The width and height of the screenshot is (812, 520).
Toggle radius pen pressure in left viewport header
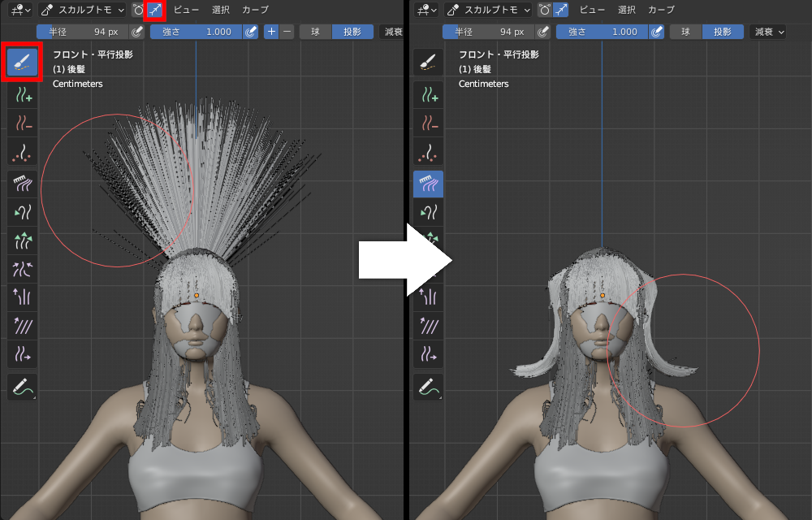(137, 32)
